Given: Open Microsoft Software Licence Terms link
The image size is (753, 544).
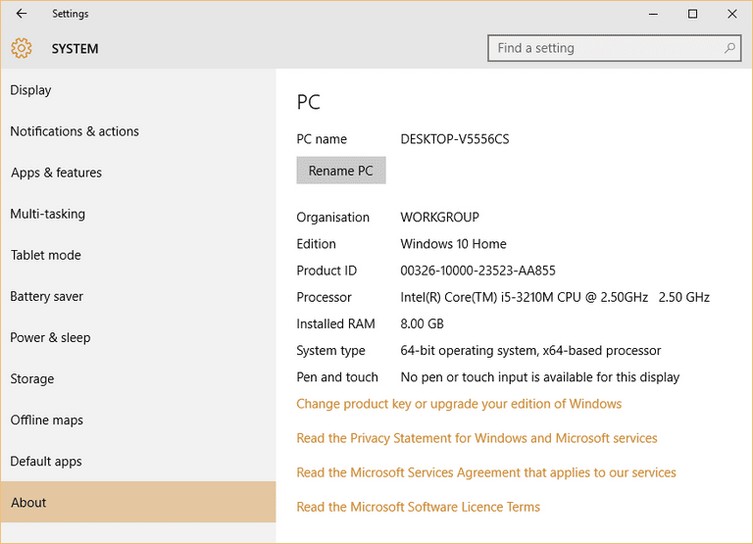Looking at the screenshot, I should (x=418, y=507).
